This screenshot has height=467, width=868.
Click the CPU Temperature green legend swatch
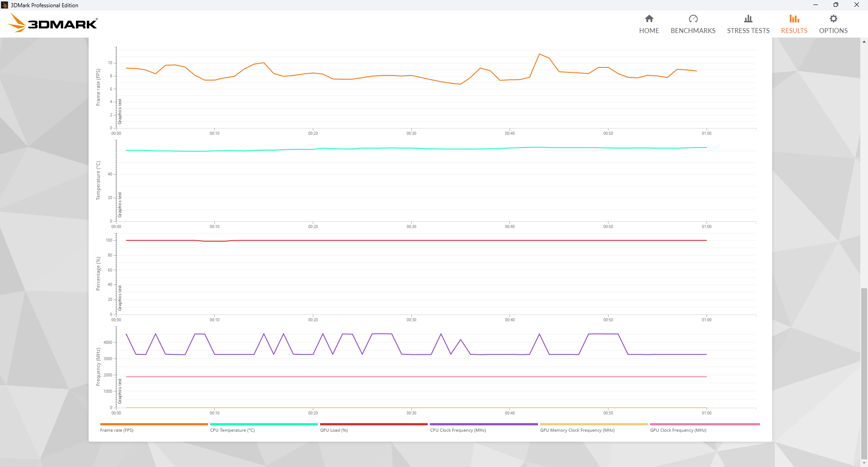click(x=264, y=424)
